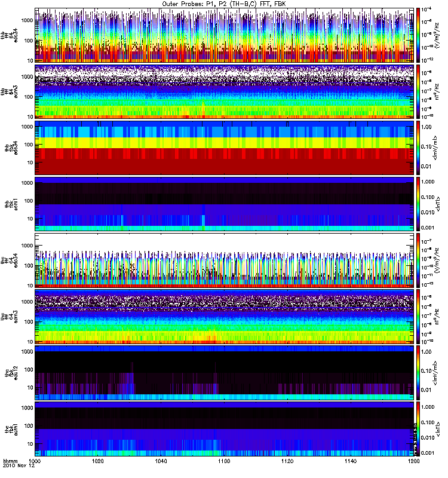Click the thc fff 64 scm3 spectrogram panel

[225, 316]
